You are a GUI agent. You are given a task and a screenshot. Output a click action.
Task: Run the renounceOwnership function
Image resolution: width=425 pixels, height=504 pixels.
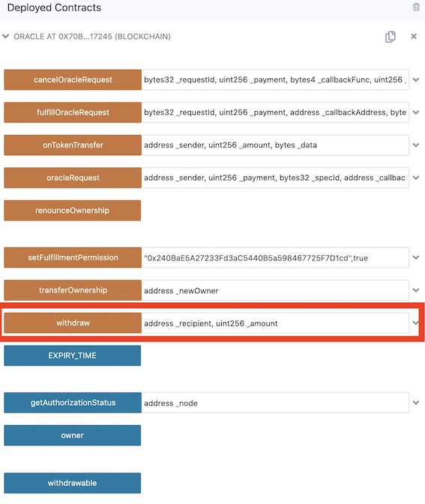[72, 211]
